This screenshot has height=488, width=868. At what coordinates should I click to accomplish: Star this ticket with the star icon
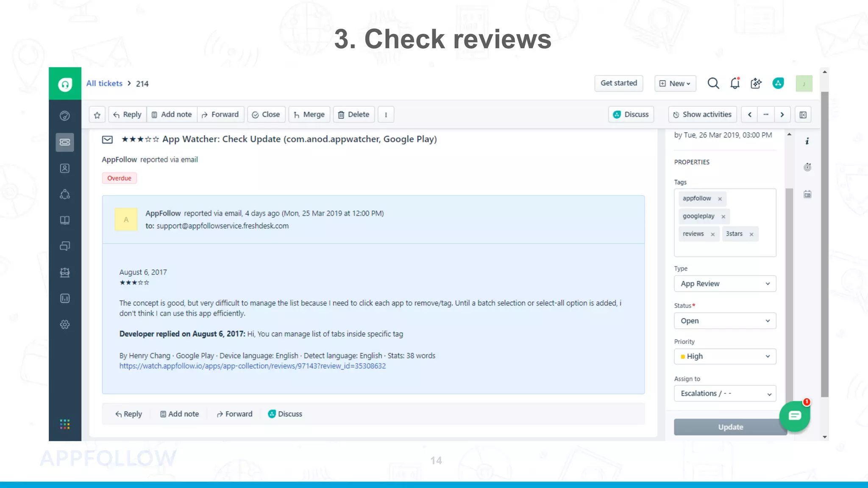click(97, 115)
